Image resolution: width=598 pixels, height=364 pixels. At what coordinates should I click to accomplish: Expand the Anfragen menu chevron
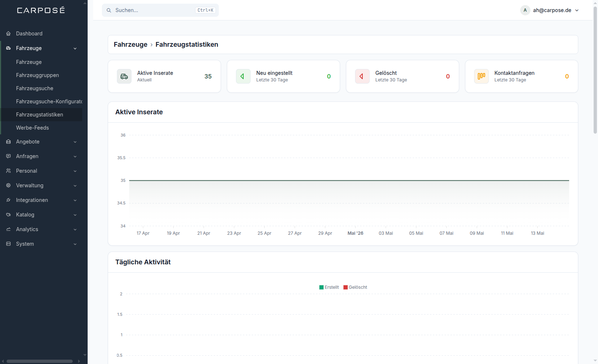75,156
